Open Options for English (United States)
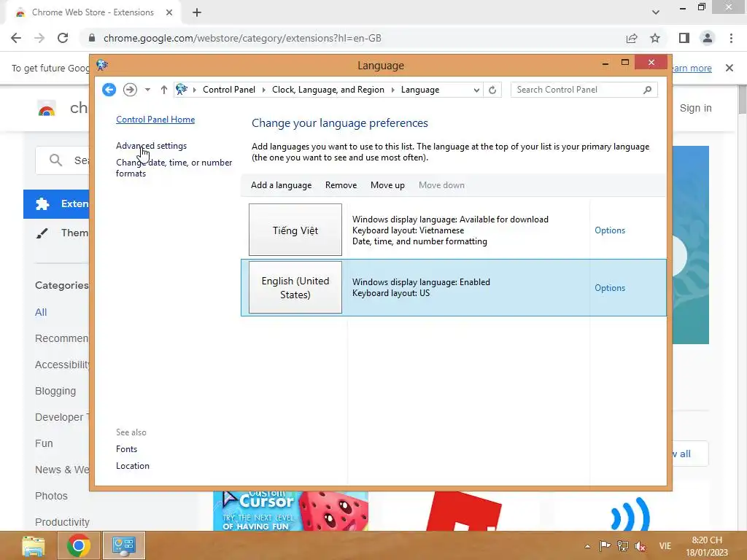Viewport: 747px width, 560px height. coord(609,287)
